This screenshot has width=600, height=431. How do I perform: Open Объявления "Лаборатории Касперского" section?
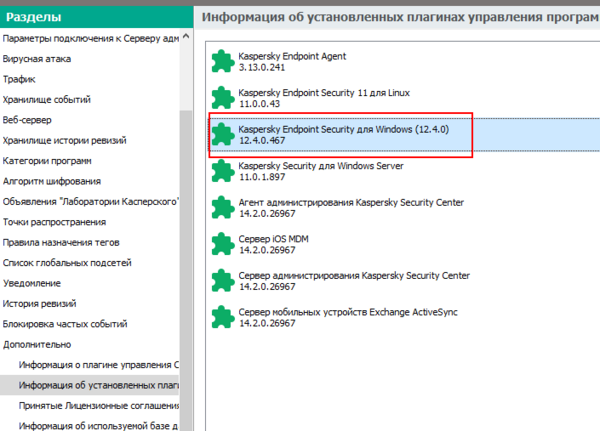click(90, 201)
